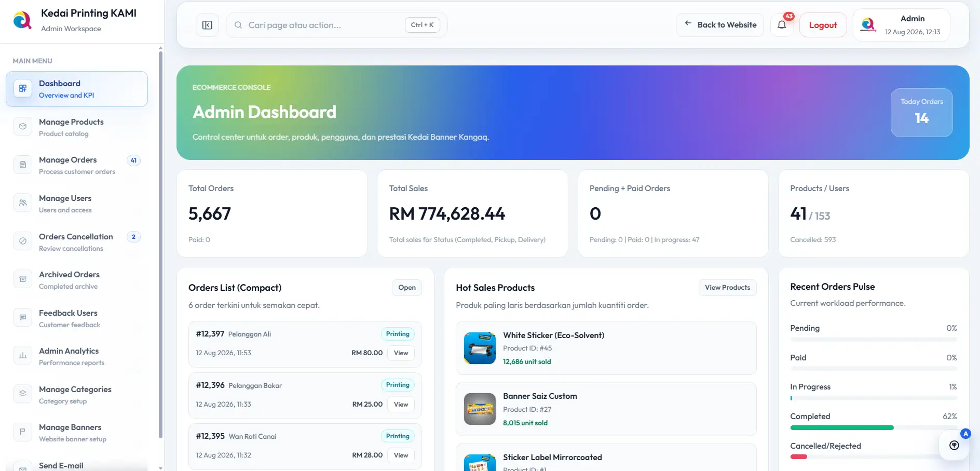This screenshot has width=980, height=471.
Task: Click the In Progress workload bar
Action: [x=874, y=398]
